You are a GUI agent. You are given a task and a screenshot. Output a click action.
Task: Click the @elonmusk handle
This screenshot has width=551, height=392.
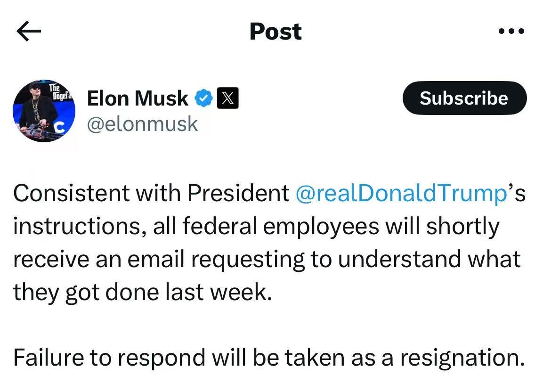click(142, 124)
